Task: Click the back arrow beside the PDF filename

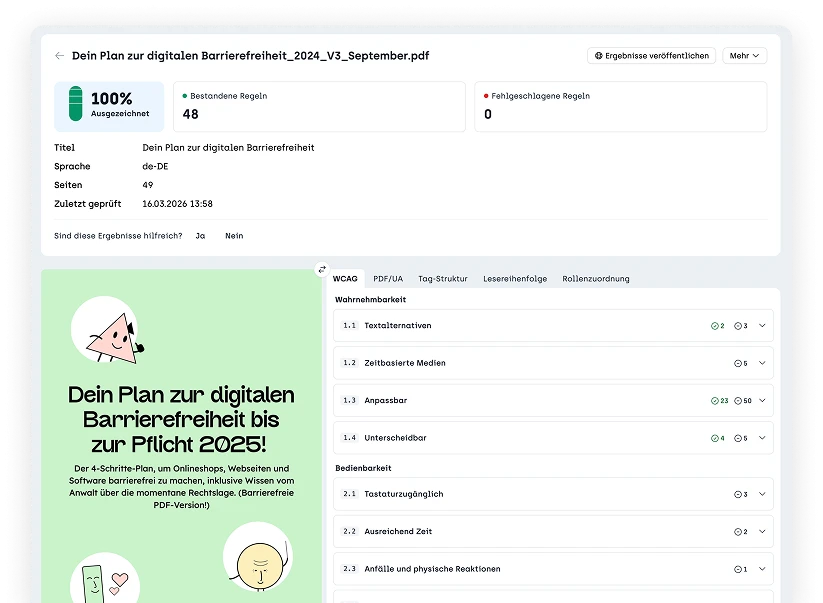Action: coord(59,55)
